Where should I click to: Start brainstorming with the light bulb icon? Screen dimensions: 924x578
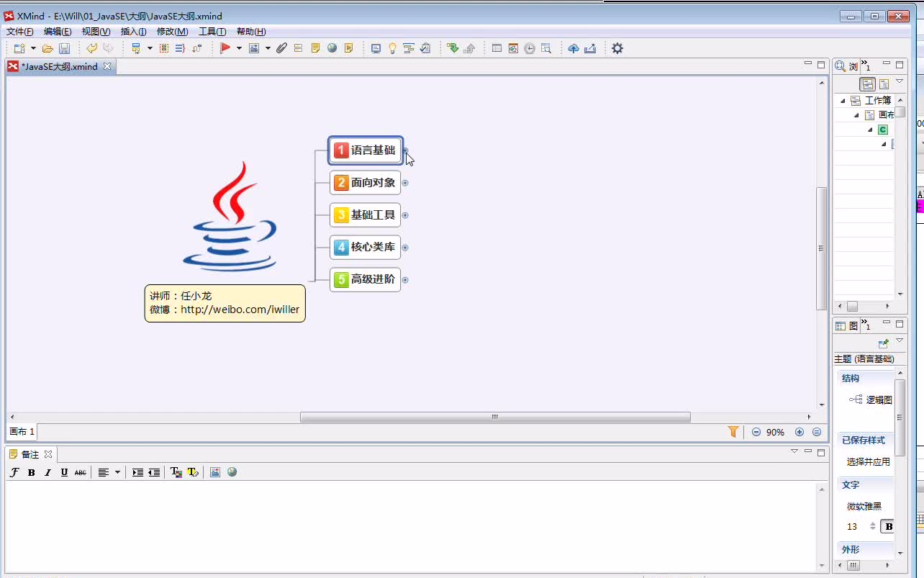click(x=392, y=48)
